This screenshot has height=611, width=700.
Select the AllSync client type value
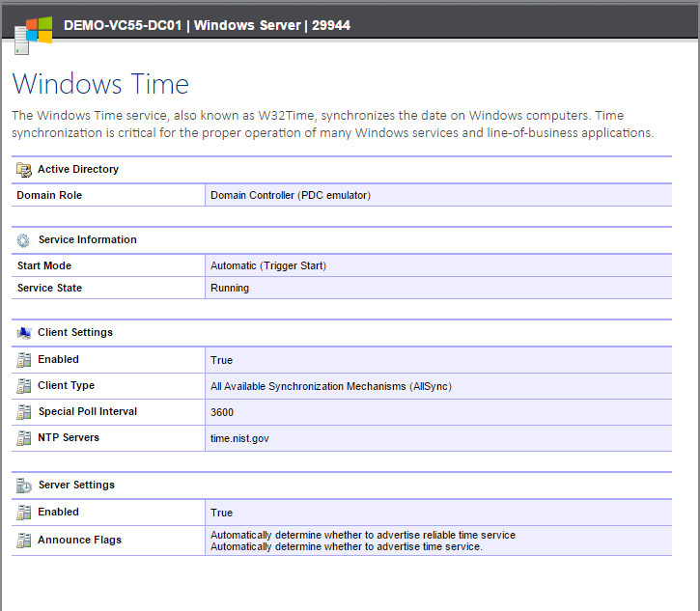tap(331, 386)
